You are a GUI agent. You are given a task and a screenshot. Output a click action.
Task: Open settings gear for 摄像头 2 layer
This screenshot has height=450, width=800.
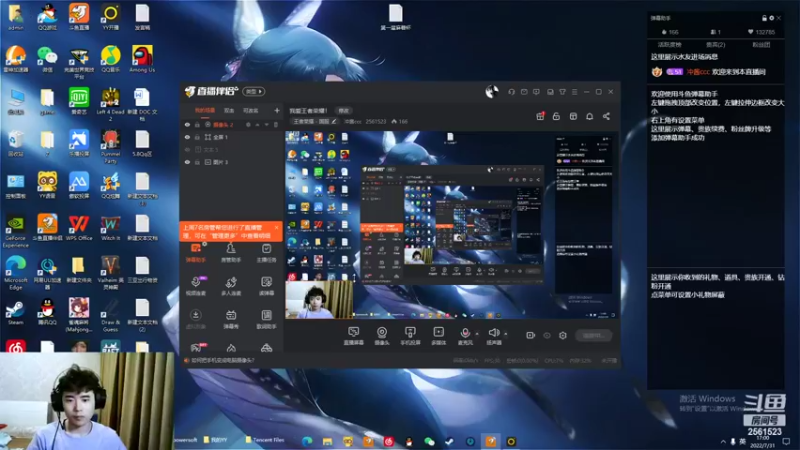(x=248, y=124)
